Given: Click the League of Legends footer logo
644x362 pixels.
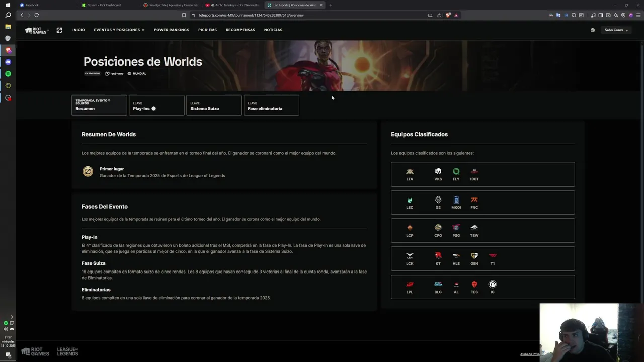Looking at the screenshot, I should 67,351.
